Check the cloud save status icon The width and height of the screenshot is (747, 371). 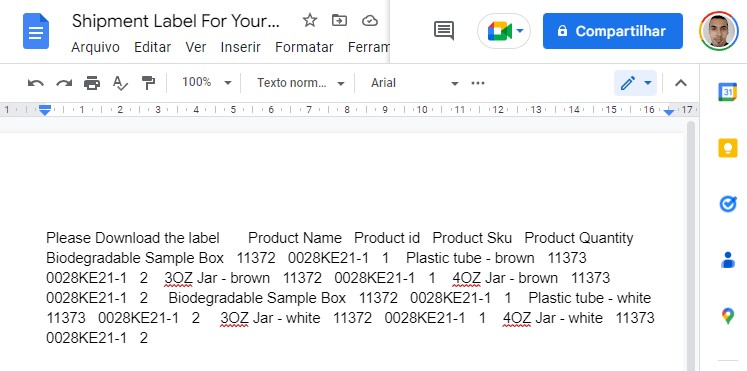[x=370, y=20]
